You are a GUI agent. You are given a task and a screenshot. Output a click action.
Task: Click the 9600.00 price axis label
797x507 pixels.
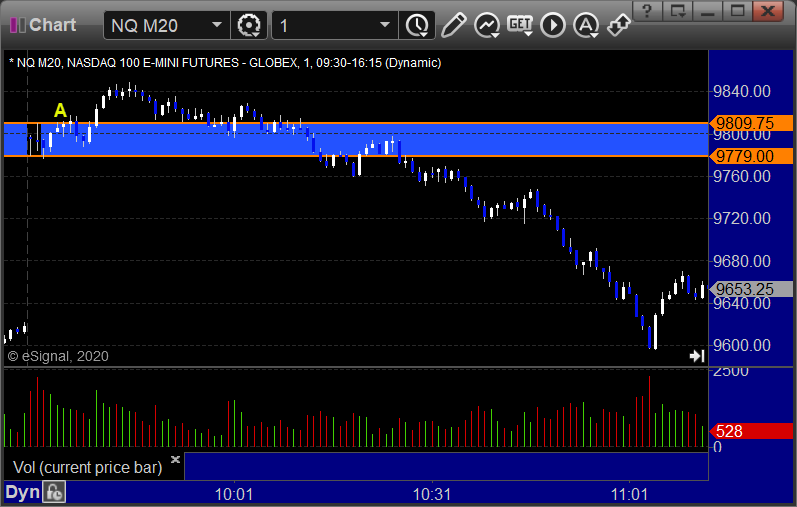click(x=742, y=345)
